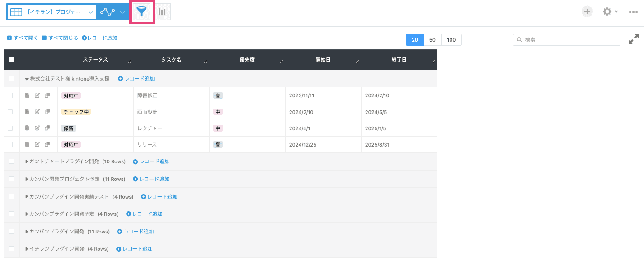Click the edit pencil icon in 障害修正 row
Image resolution: width=644 pixels, height=261 pixels.
click(x=37, y=95)
